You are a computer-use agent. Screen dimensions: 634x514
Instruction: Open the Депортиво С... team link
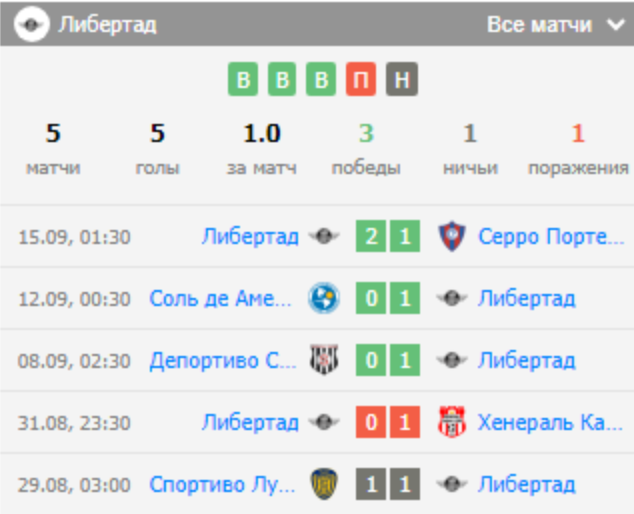point(222,360)
